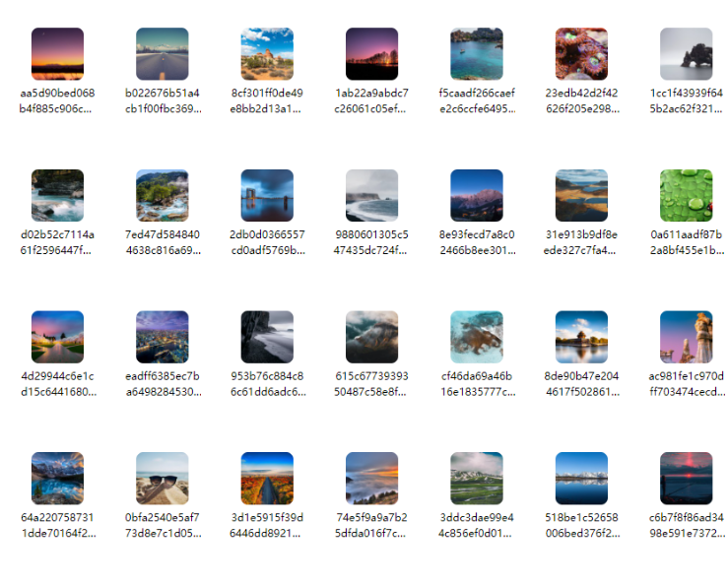The height and width of the screenshot is (587, 728).
Task: Open the f5caadf266caef coastal lake image
Action: [x=477, y=54]
